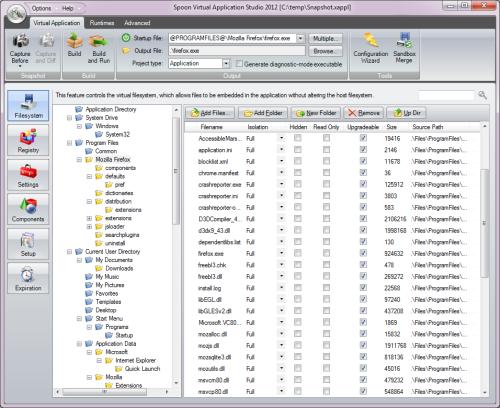Image resolution: width=500 pixels, height=408 pixels.
Task: Click the Add Files button
Action: click(210, 113)
